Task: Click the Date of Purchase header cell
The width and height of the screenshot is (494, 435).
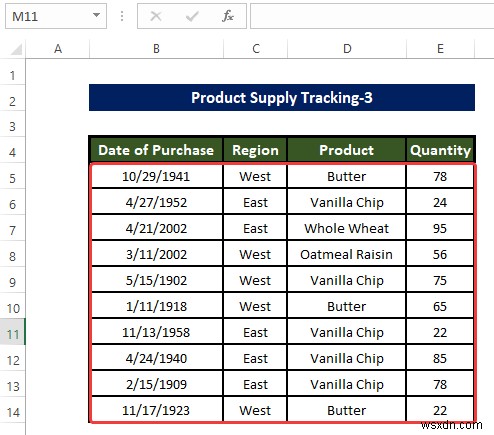Action: [156, 150]
